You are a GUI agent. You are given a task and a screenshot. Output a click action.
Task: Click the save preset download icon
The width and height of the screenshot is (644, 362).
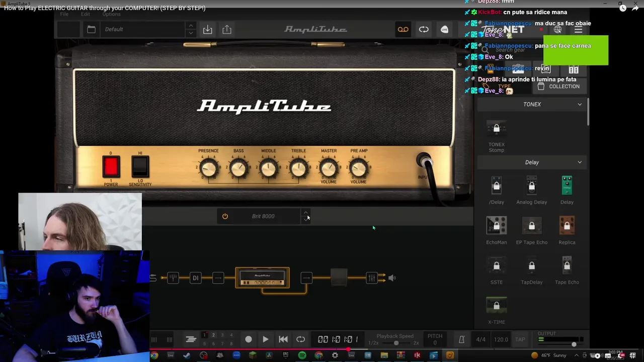coord(207,29)
